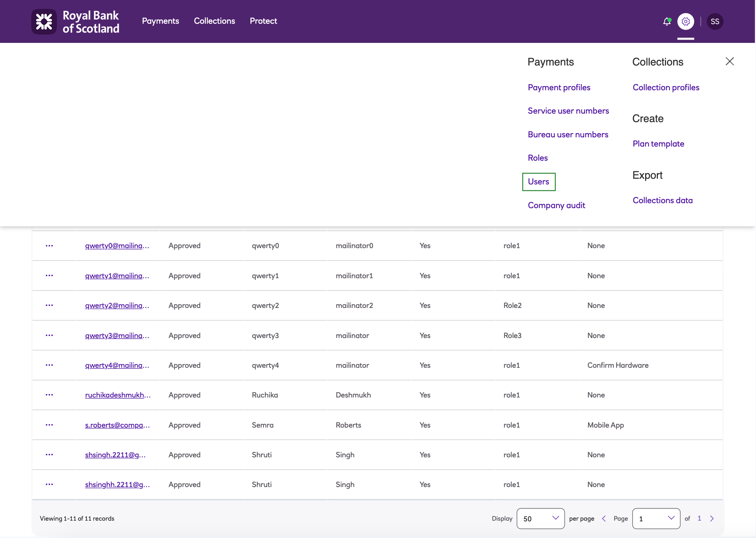Open user link shsingh.2211@g…
Viewport: 756px width, 538px height.
coord(115,455)
